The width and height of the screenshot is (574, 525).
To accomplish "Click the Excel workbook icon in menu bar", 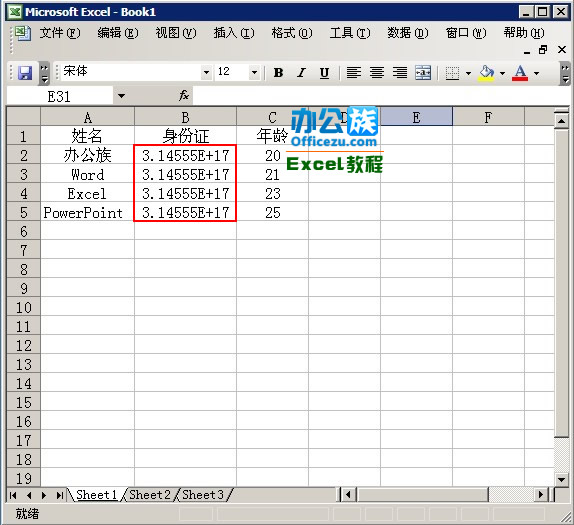I will tap(23, 33).
